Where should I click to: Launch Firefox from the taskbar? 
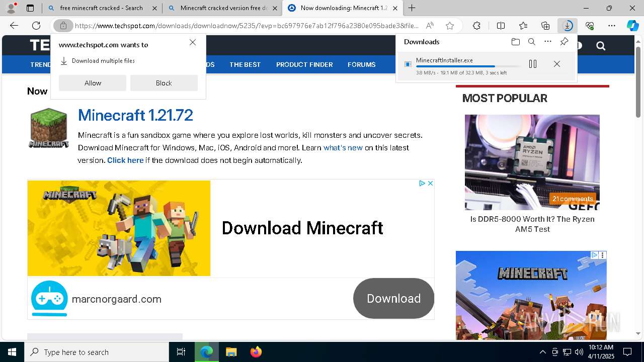[256, 352]
